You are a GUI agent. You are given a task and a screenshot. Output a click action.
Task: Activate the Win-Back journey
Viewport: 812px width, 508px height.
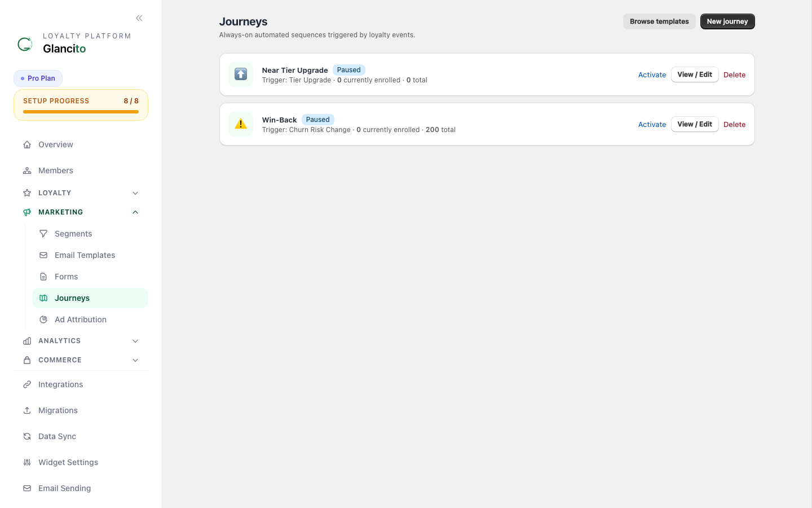[x=652, y=124]
